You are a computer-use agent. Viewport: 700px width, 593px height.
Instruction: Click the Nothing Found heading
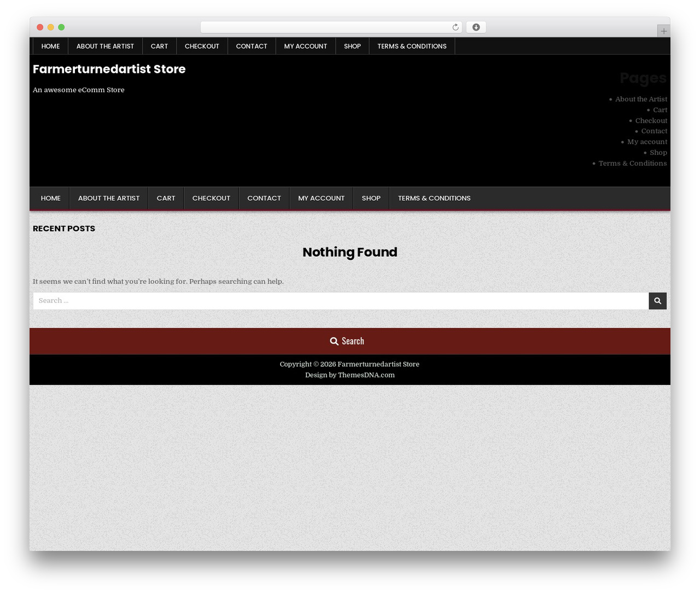pos(350,252)
